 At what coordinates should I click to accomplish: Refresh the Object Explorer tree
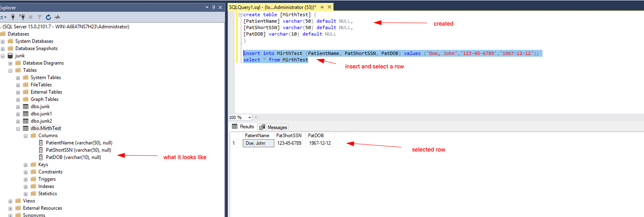point(48,17)
